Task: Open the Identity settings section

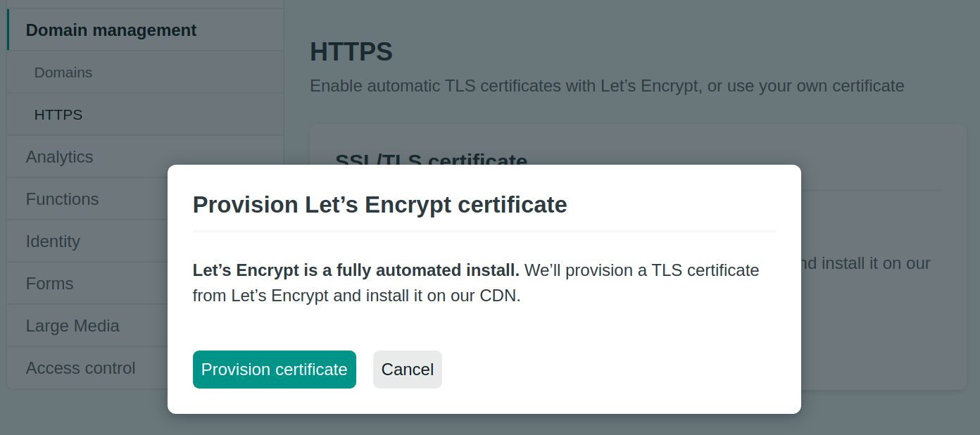Action: pos(53,241)
